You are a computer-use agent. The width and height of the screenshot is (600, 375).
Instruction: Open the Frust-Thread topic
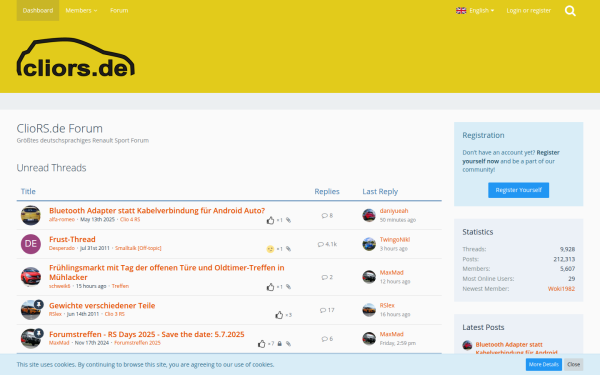click(x=72, y=239)
